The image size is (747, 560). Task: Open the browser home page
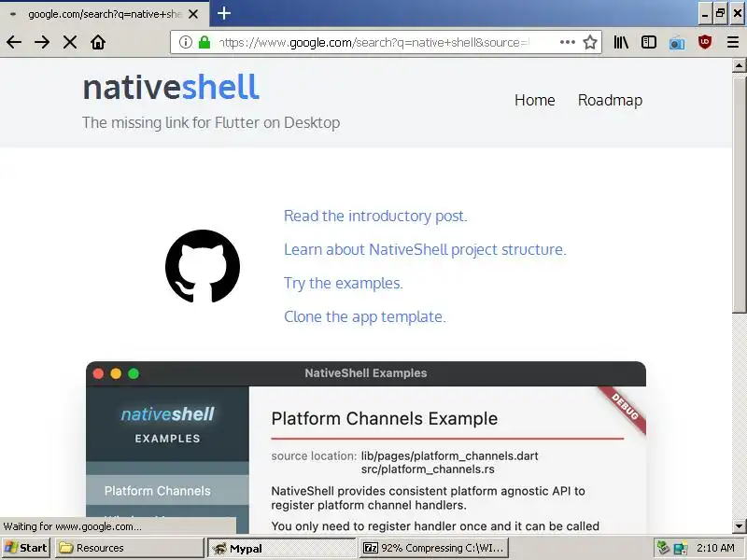98,42
